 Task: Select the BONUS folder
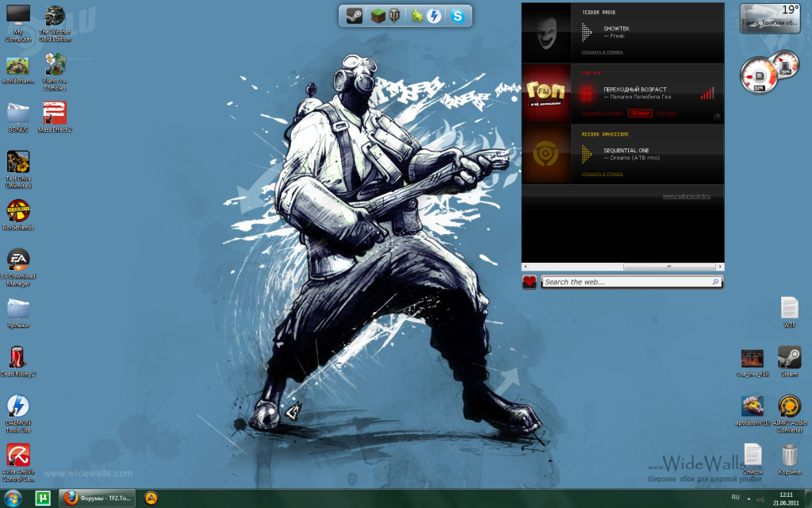18,117
